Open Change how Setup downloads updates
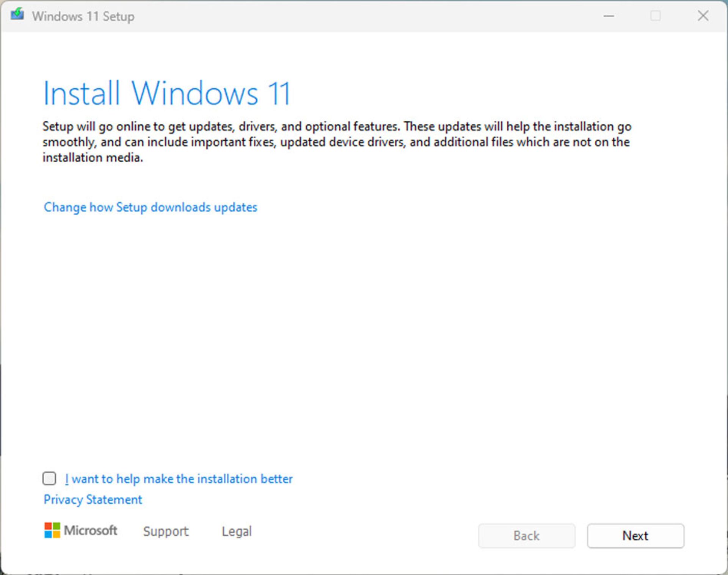This screenshot has height=575, width=728. pos(151,207)
